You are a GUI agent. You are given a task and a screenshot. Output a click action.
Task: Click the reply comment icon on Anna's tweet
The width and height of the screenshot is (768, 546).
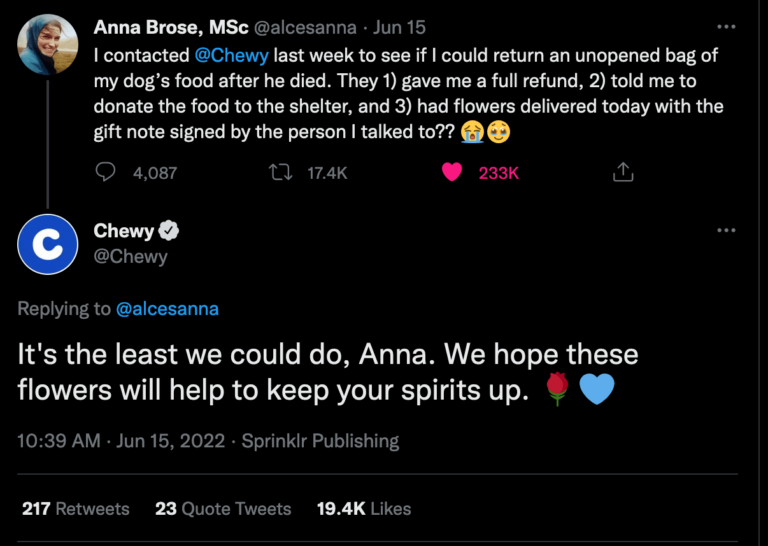click(x=105, y=172)
